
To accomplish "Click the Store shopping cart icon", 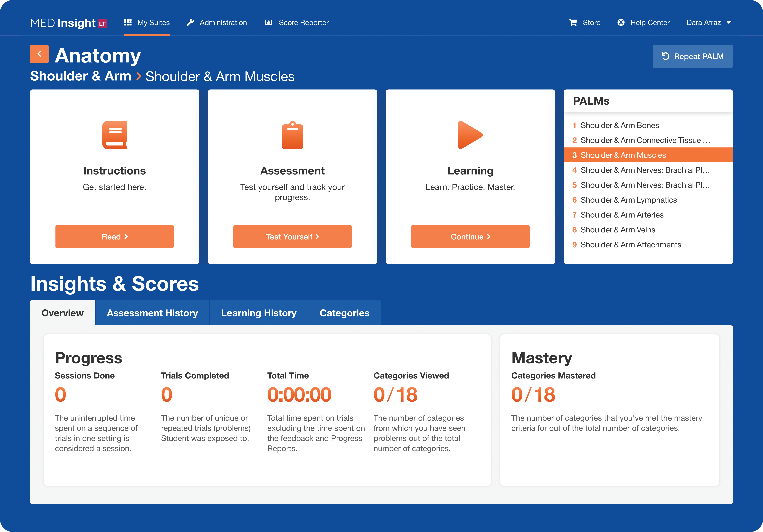I will [x=573, y=23].
